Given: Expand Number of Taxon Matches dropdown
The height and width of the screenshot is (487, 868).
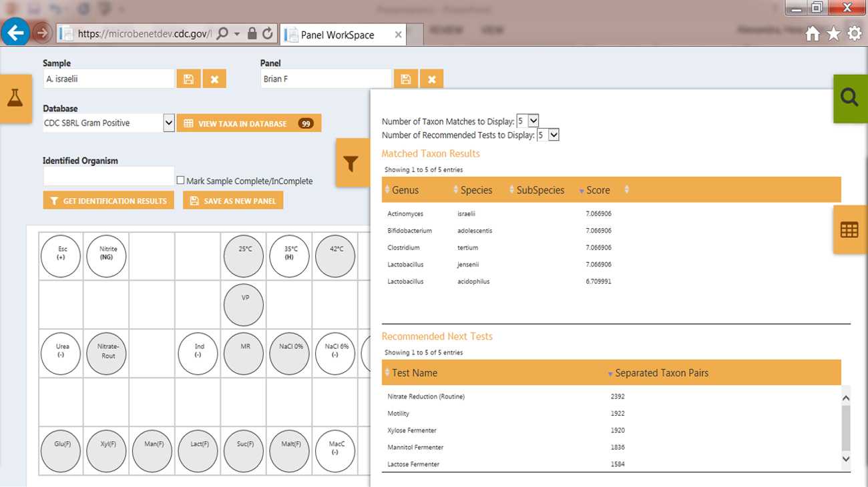Looking at the screenshot, I should click(533, 121).
